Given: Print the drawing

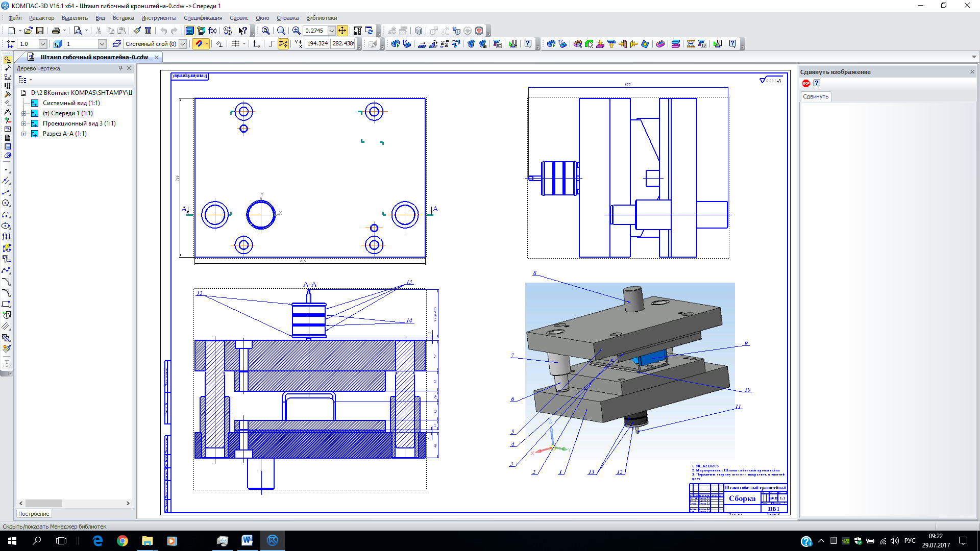Looking at the screenshot, I should tap(56, 31).
